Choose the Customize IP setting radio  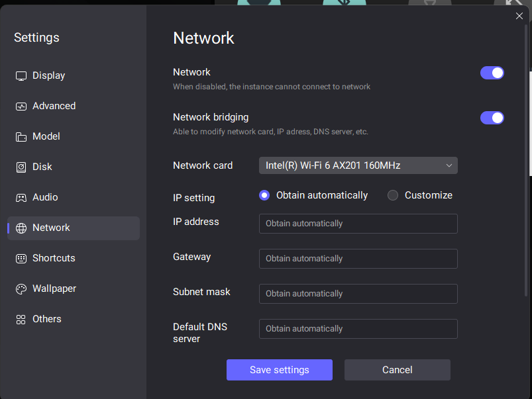click(x=393, y=195)
